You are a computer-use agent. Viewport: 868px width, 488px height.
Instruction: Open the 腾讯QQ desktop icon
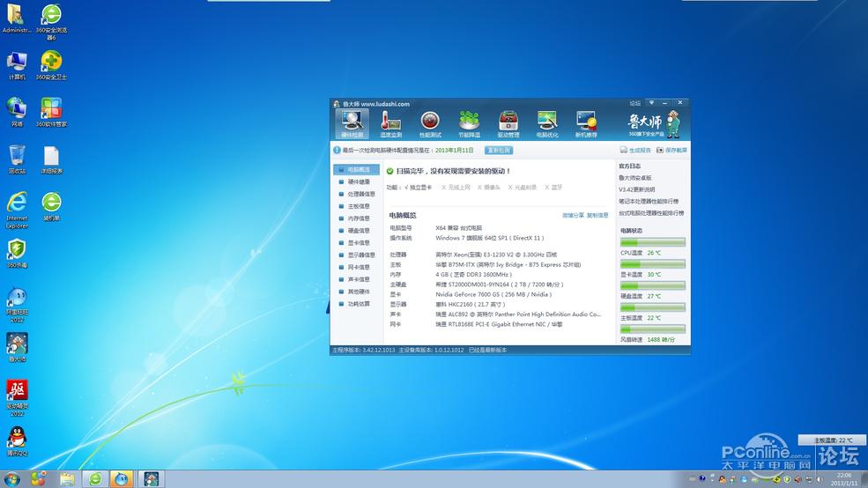(17, 441)
